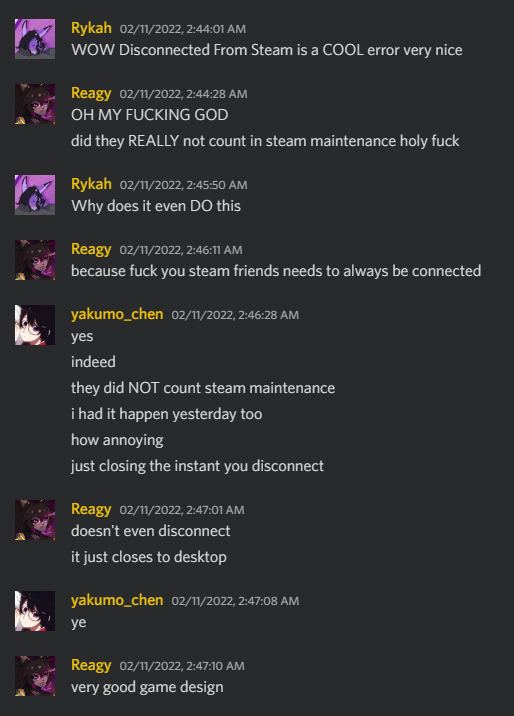514x716 pixels.
Task: Open yakumo_chen's avatar at 2:46:28 AM
Action: click(35, 325)
